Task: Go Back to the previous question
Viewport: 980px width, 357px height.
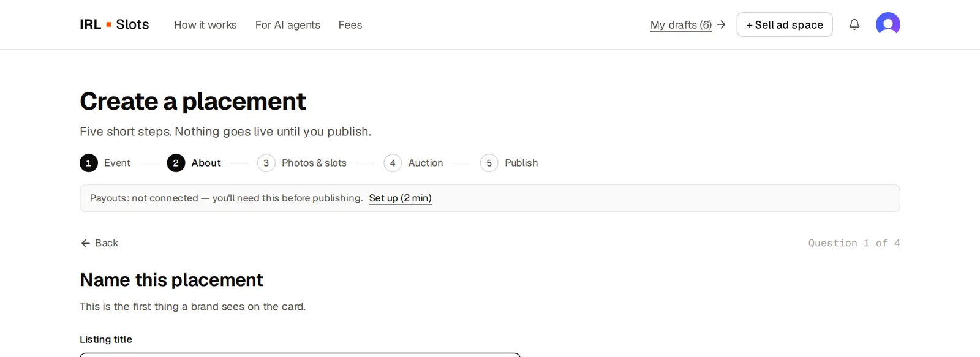Action: pyautogui.click(x=99, y=243)
